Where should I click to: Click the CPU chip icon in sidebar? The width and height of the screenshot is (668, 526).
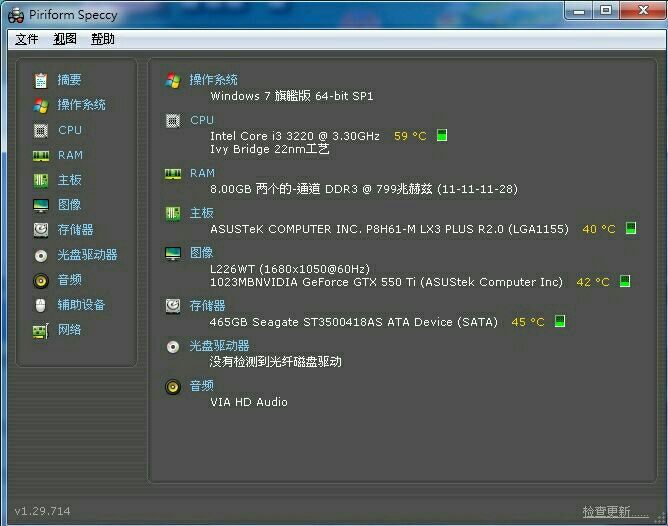(x=41, y=130)
